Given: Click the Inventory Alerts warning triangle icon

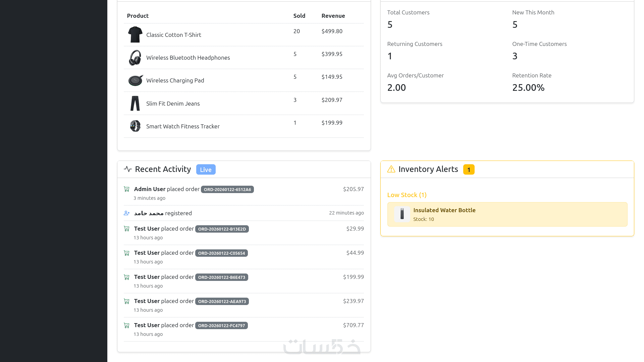Looking at the screenshot, I should tap(391, 169).
